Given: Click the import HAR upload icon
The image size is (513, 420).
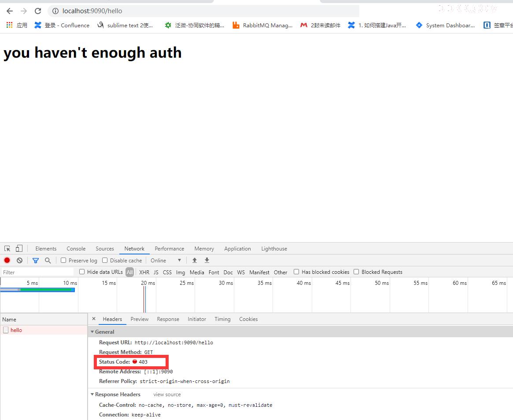Looking at the screenshot, I should coord(194,260).
